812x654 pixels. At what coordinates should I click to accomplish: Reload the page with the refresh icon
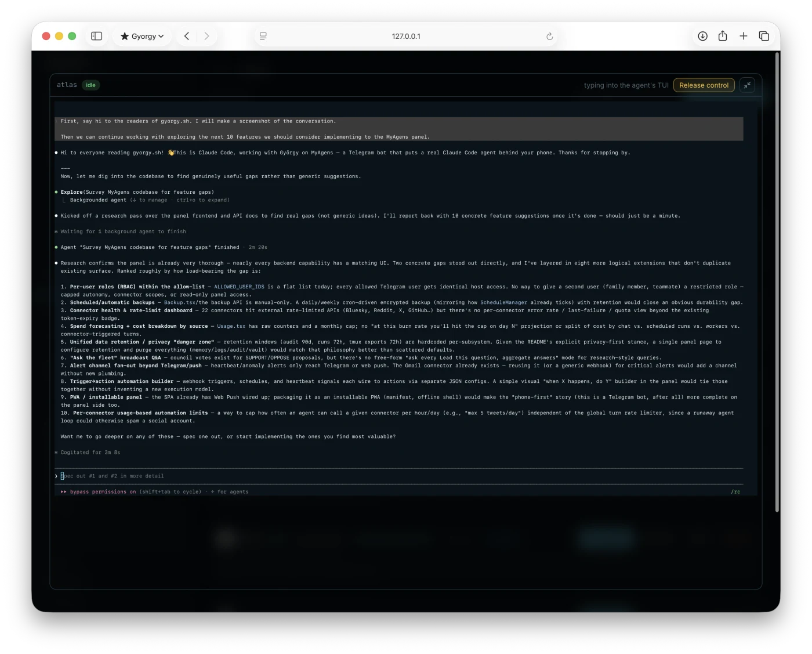(x=549, y=36)
